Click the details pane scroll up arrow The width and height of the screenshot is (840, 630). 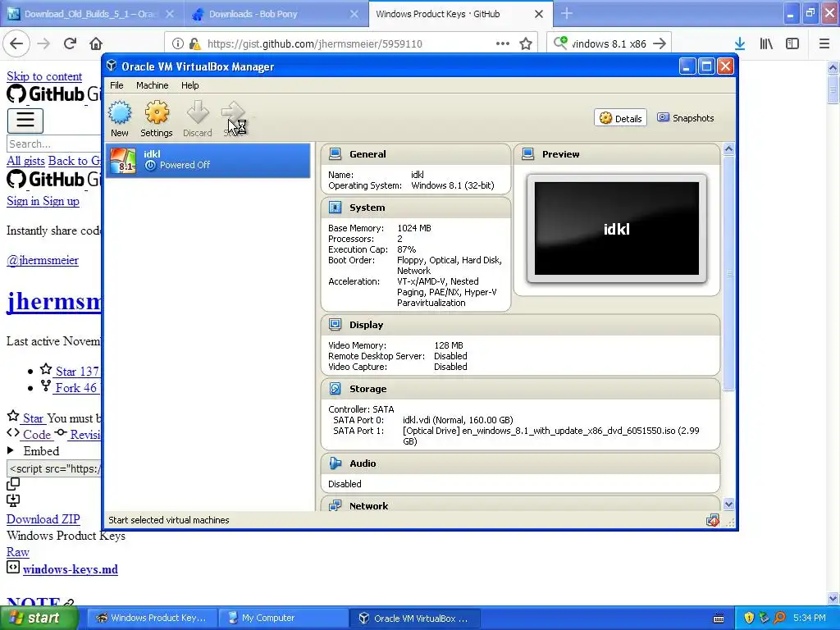(728, 149)
